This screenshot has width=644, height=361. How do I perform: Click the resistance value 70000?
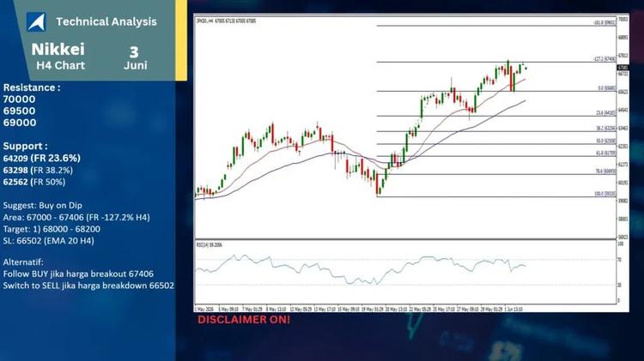(x=19, y=99)
